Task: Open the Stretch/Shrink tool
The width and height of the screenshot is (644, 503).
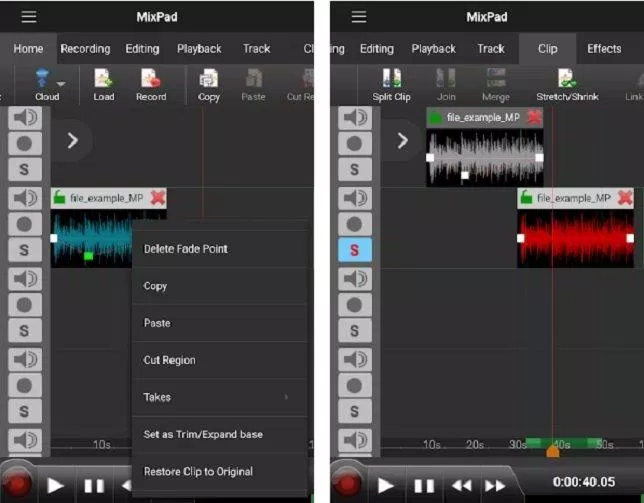Action: pos(567,84)
